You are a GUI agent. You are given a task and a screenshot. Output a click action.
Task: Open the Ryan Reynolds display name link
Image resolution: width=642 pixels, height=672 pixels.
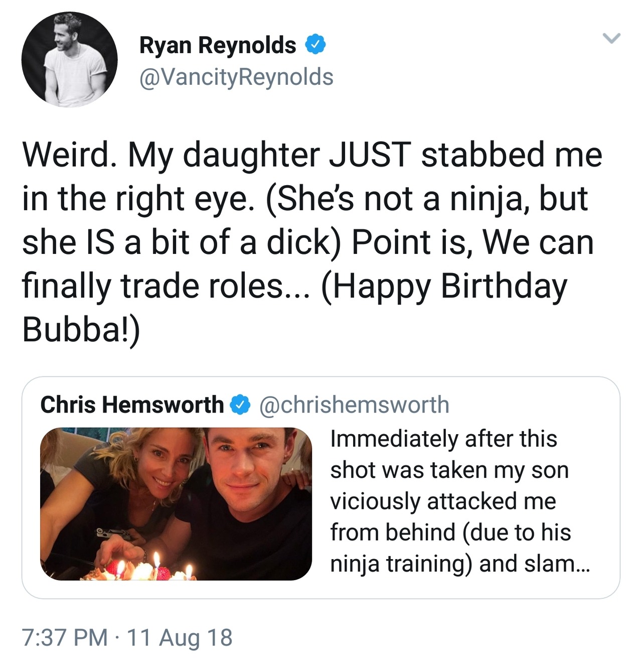(x=217, y=45)
